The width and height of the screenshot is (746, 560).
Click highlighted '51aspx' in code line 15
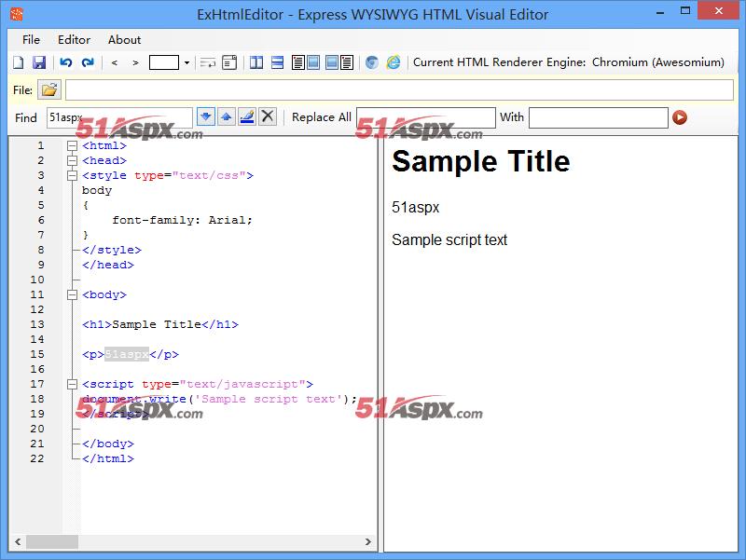(x=127, y=354)
